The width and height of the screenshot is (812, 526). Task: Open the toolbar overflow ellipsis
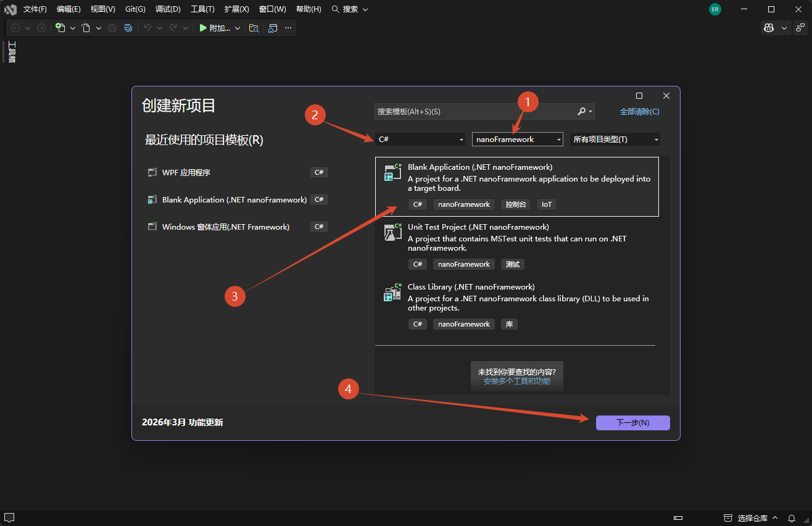[x=288, y=28]
